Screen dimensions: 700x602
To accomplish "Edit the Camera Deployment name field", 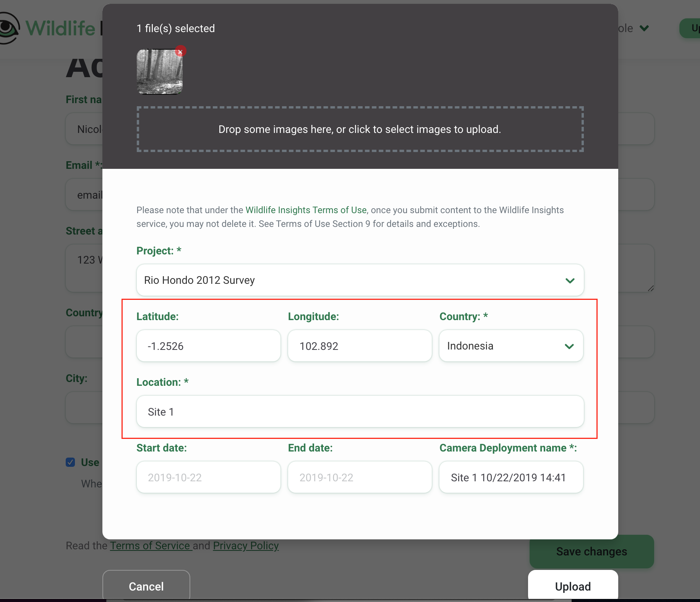I will coord(511,477).
